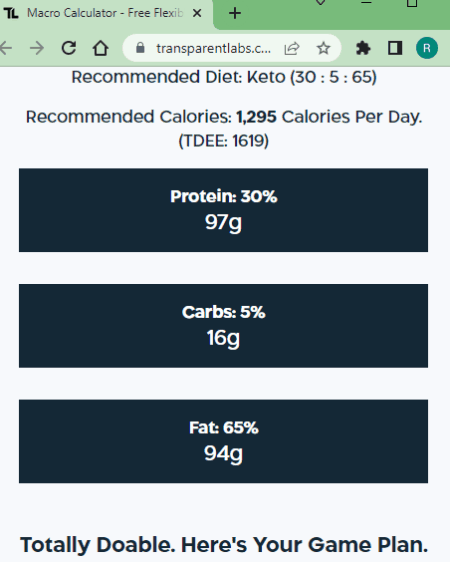Screen dimensions: 450x562
Task: View site info via the lock icon
Action: [x=140, y=48]
